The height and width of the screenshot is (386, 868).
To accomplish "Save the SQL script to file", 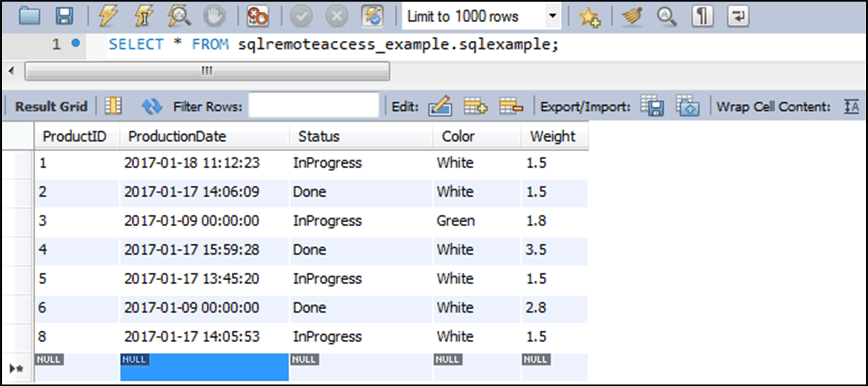I will pyautogui.click(x=65, y=16).
